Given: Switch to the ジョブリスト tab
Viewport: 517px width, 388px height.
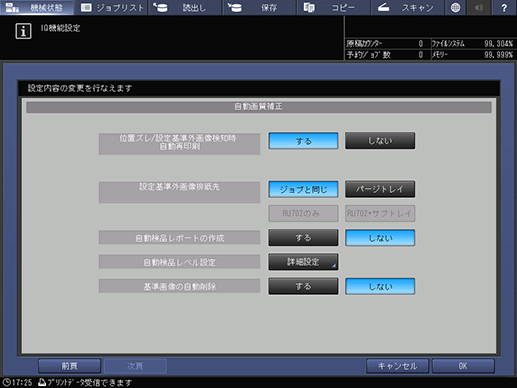Looking at the screenshot, I should coord(111,7).
